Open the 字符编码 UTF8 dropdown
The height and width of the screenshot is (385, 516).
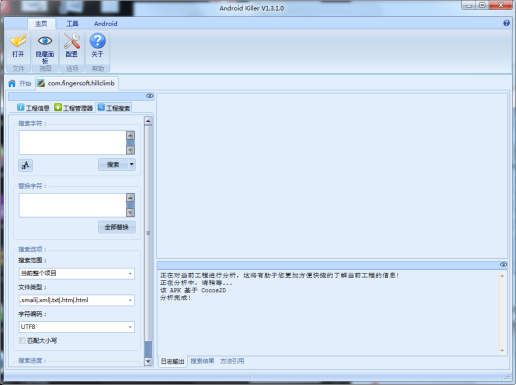77,327
